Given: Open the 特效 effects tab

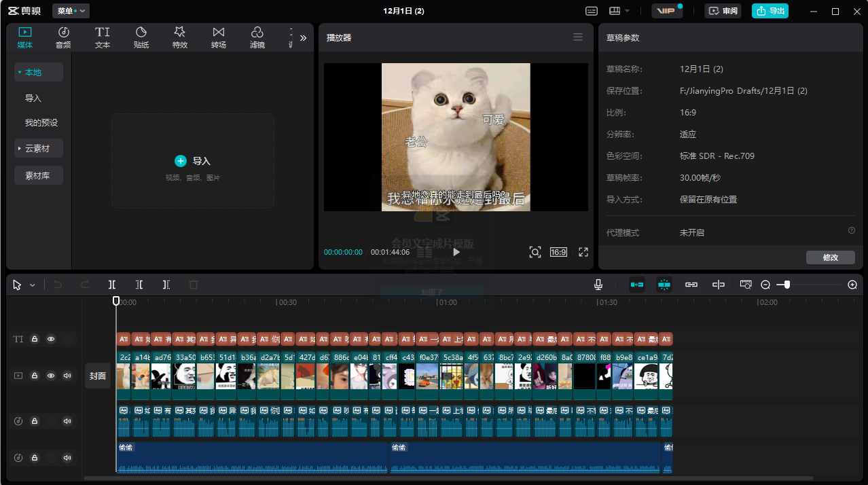Looking at the screenshot, I should [x=179, y=37].
